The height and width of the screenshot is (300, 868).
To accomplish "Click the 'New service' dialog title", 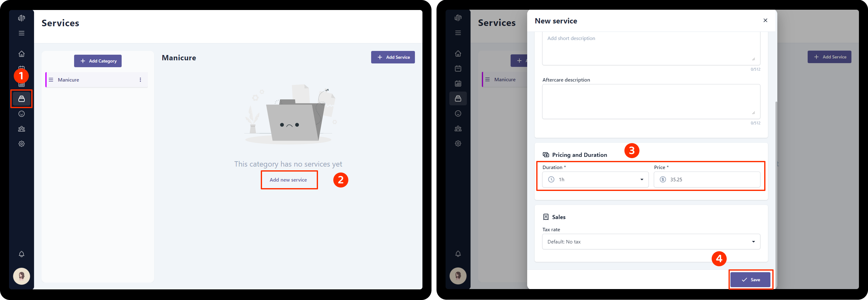I will (x=556, y=21).
